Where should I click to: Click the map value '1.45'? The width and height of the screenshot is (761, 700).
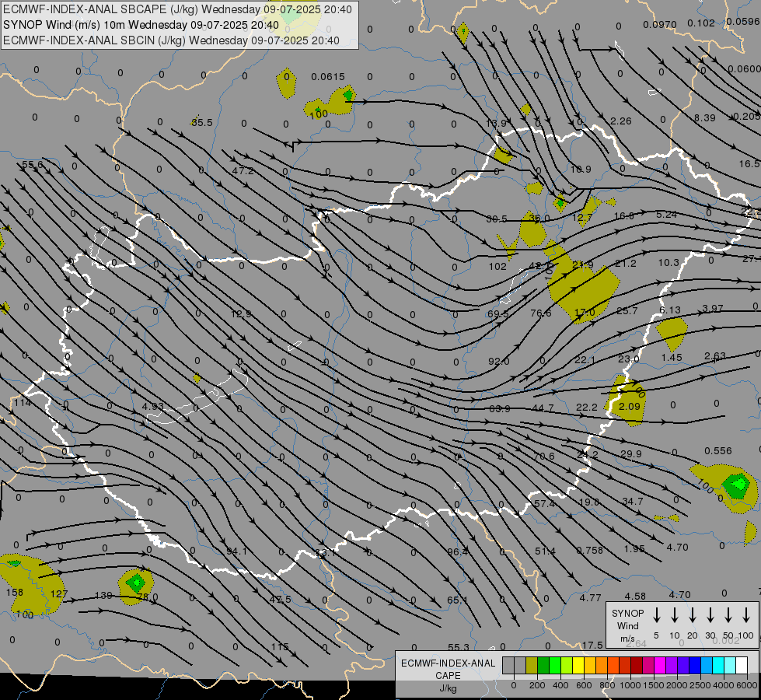pyautogui.click(x=671, y=357)
